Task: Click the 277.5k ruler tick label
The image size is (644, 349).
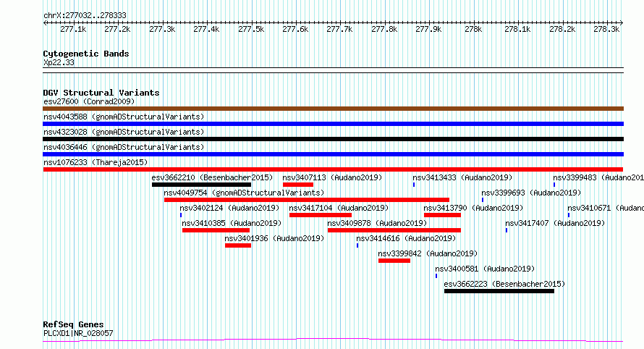Action: (x=251, y=30)
